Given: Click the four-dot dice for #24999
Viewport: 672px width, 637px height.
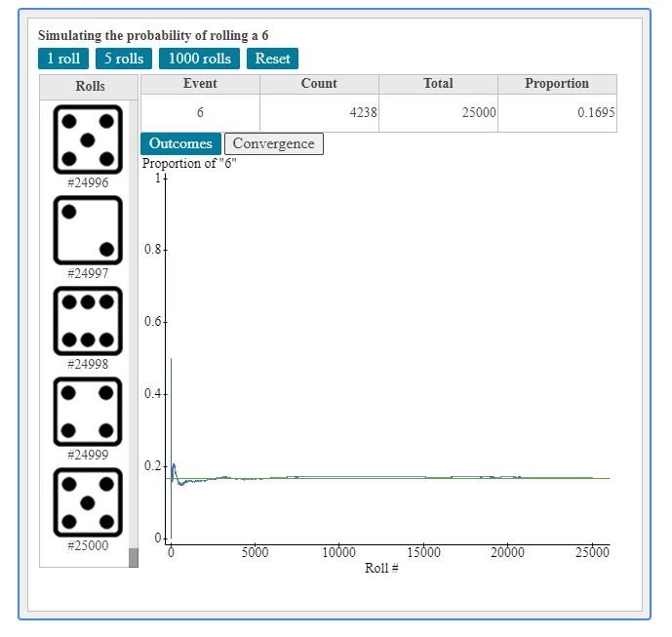Looking at the screenshot, I should point(88,412).
